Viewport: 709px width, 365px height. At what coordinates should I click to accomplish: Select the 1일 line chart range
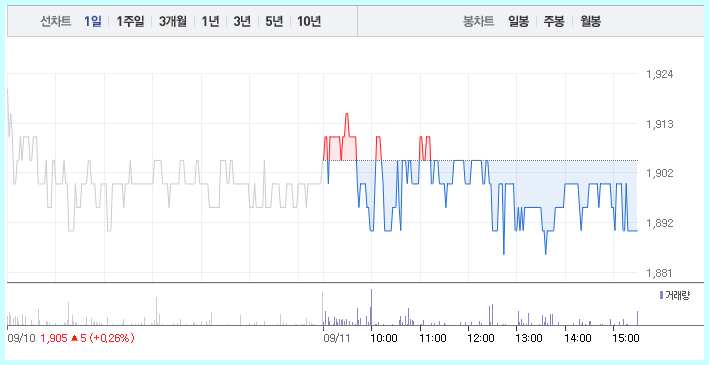tap(93, 21)
